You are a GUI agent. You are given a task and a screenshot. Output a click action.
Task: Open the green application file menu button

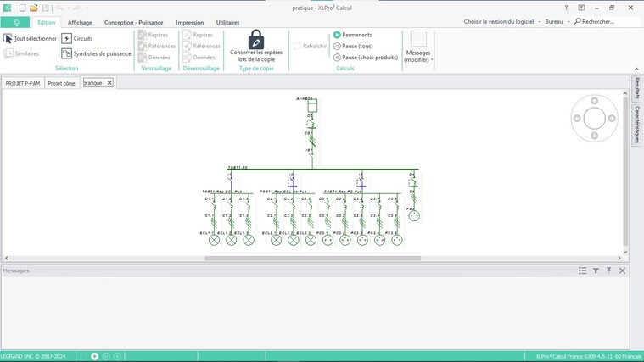click(15, 22)
